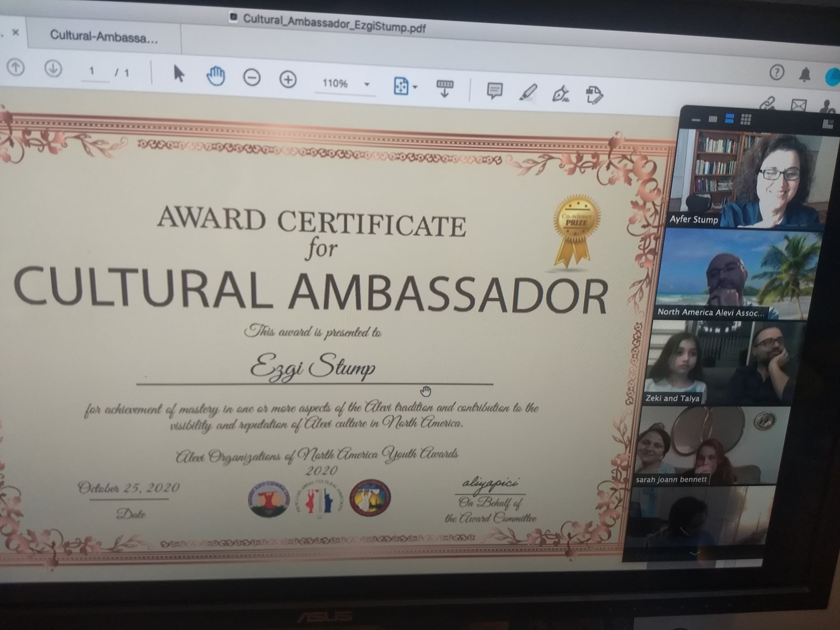This screenshot has height=630, width=840.
Task: Select the Highlight text pen
Action: click(528, 92)
